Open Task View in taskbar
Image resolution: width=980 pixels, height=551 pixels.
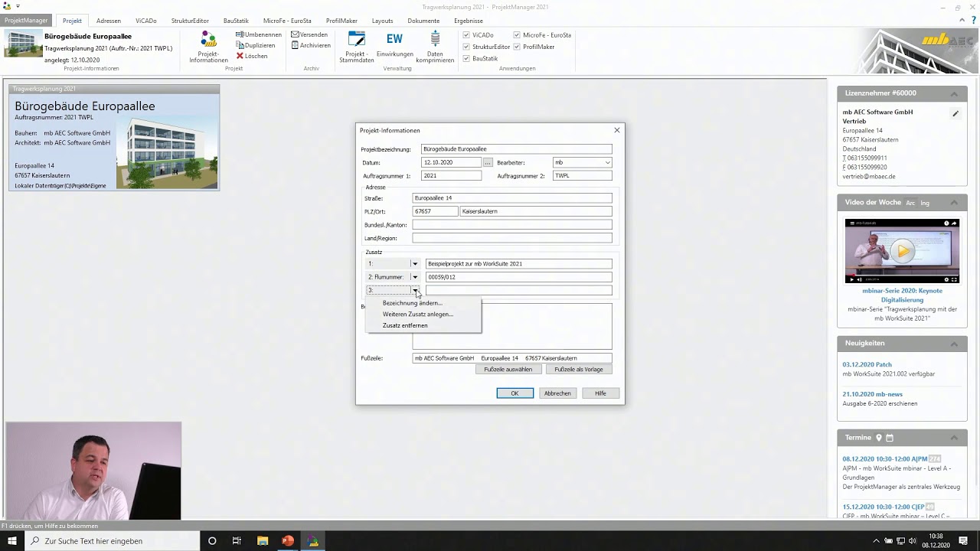click(237, 541)
